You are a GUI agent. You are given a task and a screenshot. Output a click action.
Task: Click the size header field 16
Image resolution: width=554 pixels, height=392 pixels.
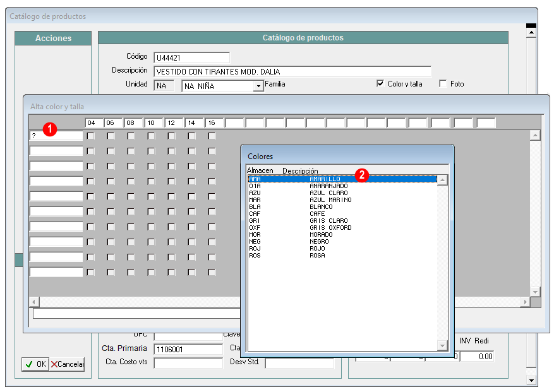coord(215,123)
